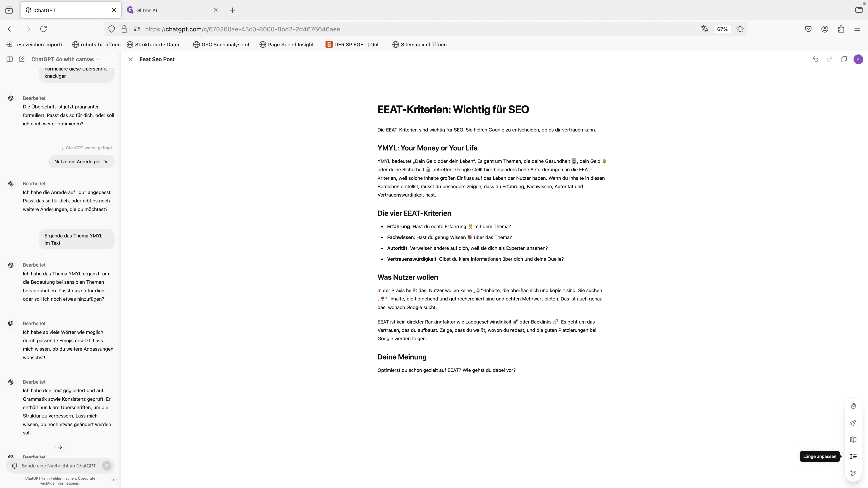
Task: Undo the last canvas edit
Action: tap(815, 59)
